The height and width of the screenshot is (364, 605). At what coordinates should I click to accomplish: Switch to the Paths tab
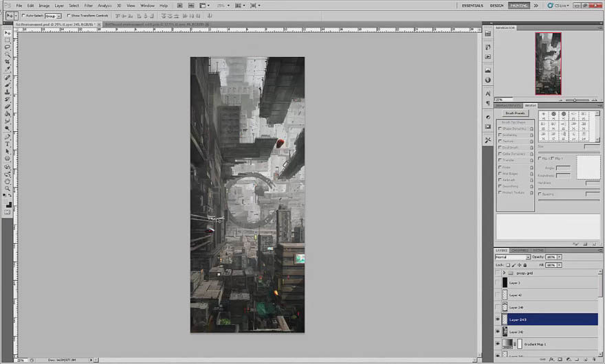click(x=538, y=250)
